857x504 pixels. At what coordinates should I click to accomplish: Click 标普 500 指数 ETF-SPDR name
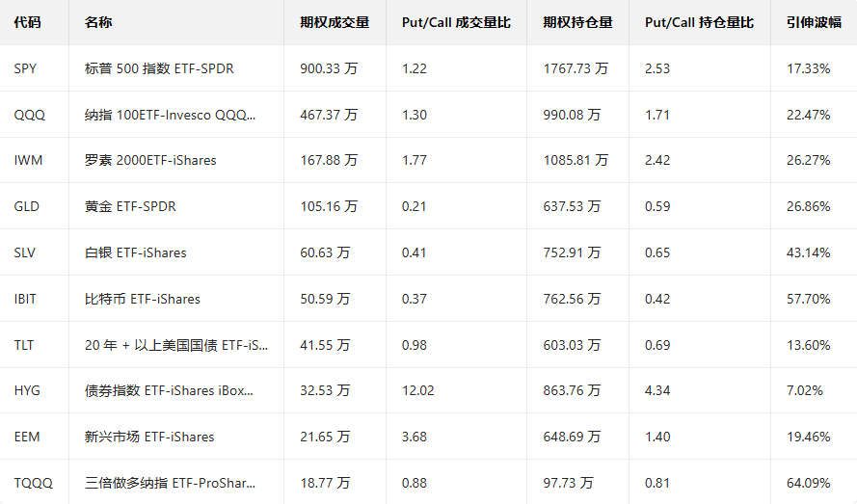point(159,68)
